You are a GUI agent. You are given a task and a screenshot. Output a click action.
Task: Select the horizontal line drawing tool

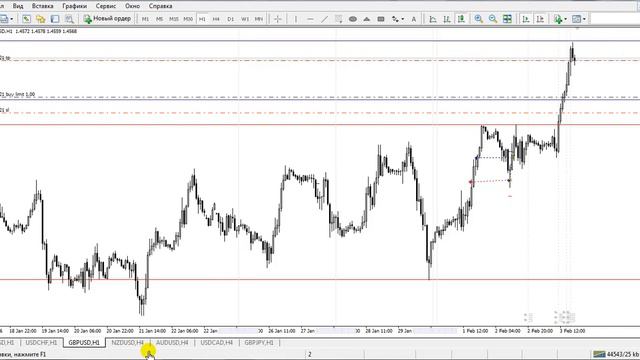pyautogui.click(x=310, y=19)
